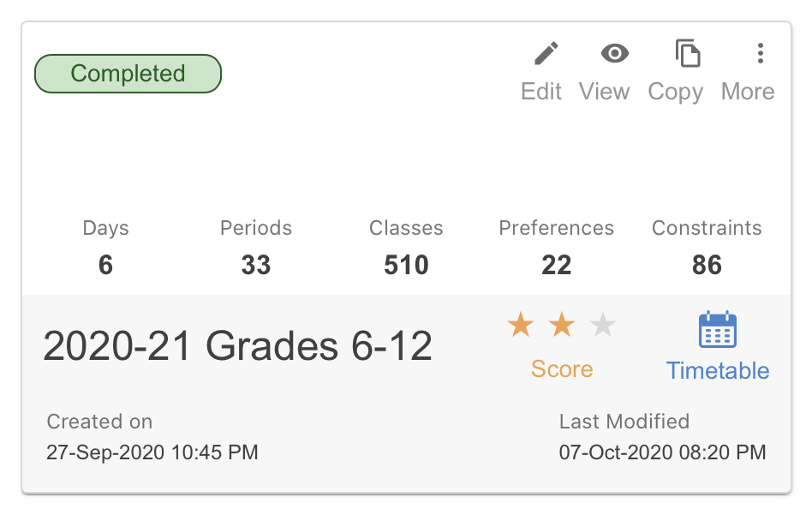Click the second orange score star
812x509 pixels.
coord(562,325)
